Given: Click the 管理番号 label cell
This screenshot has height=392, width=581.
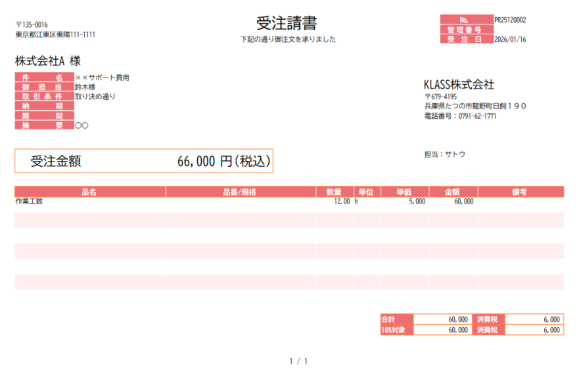Looking at the screenshot, I should pos(466,30).
